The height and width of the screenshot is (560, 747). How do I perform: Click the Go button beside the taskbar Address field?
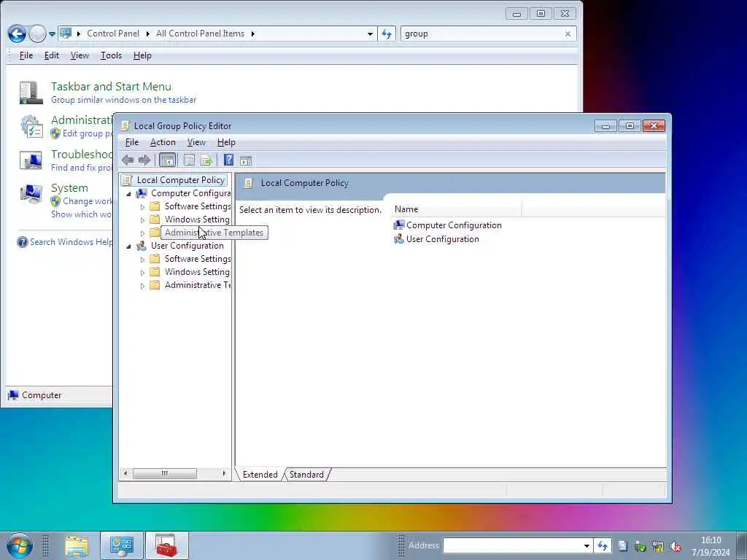(603, 545)
